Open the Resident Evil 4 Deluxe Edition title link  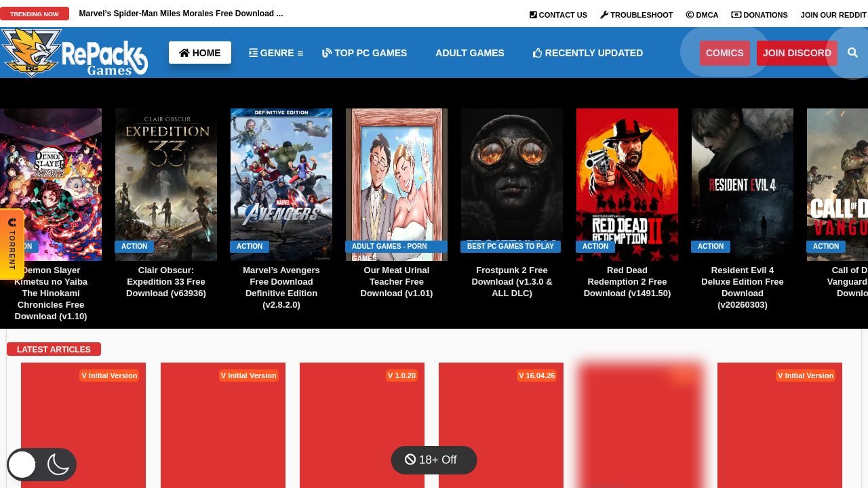point(743,287)
